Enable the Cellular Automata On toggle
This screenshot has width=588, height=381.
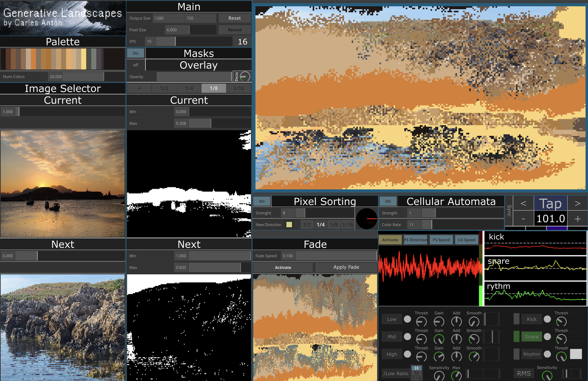coord(388,201)
